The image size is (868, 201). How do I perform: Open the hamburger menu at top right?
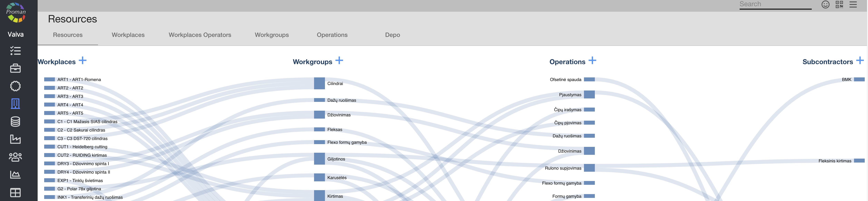[x=853, y=4]
